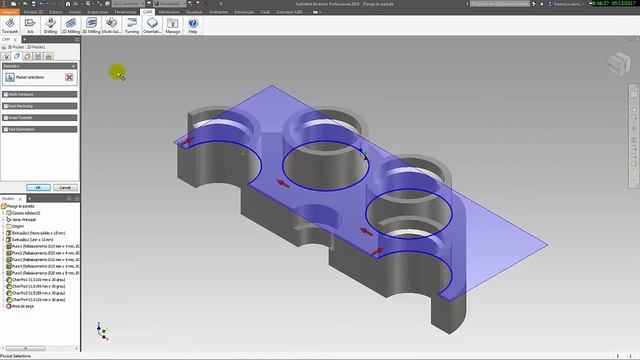The width and height of the screenshot is (640, 360).
Task: Select Furo5 in the model browser
Action: [x=43, y=273]
